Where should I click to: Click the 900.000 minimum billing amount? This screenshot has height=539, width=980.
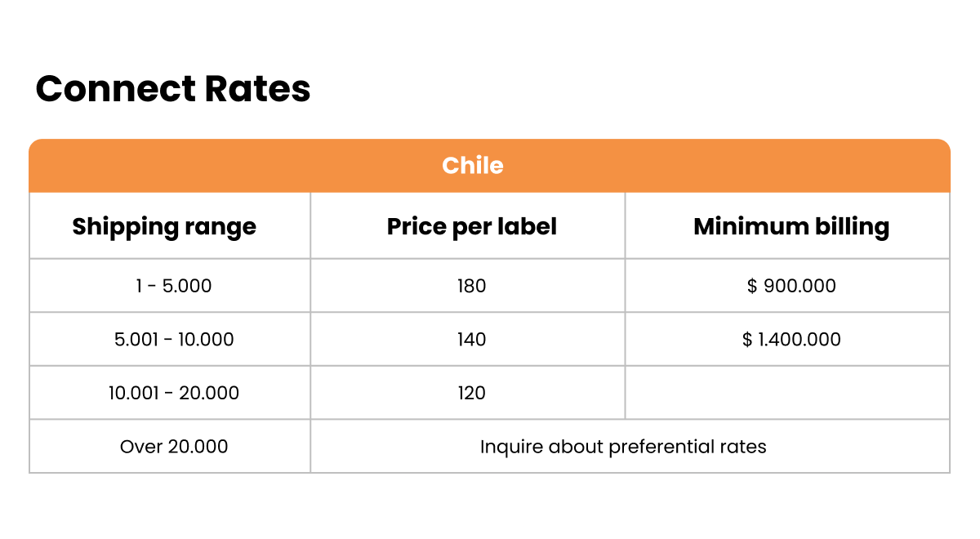[x=800, y=286]
